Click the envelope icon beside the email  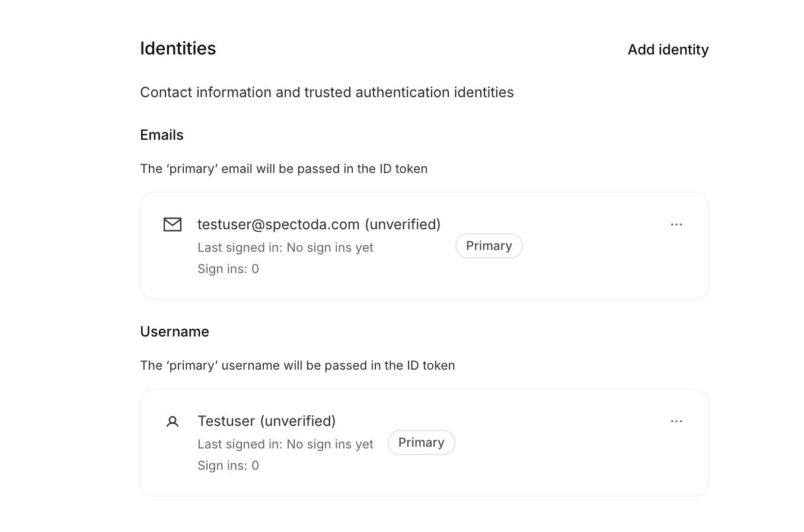173,225
